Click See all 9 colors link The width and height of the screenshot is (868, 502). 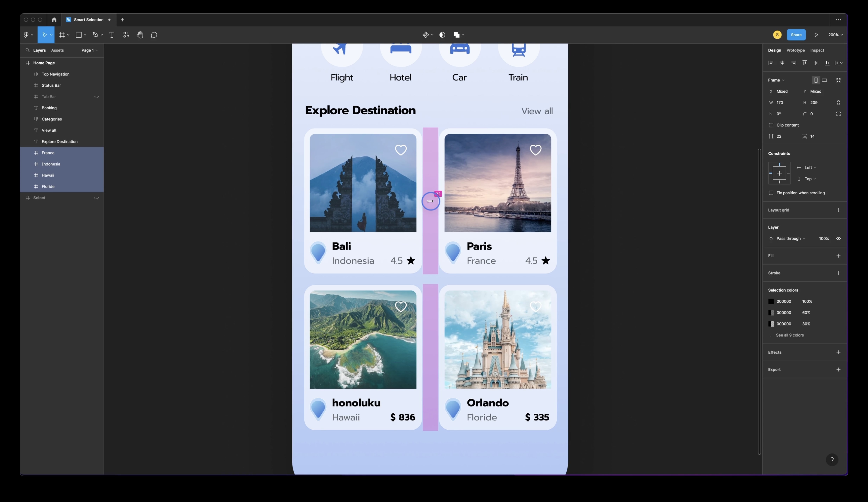point(789,335)
